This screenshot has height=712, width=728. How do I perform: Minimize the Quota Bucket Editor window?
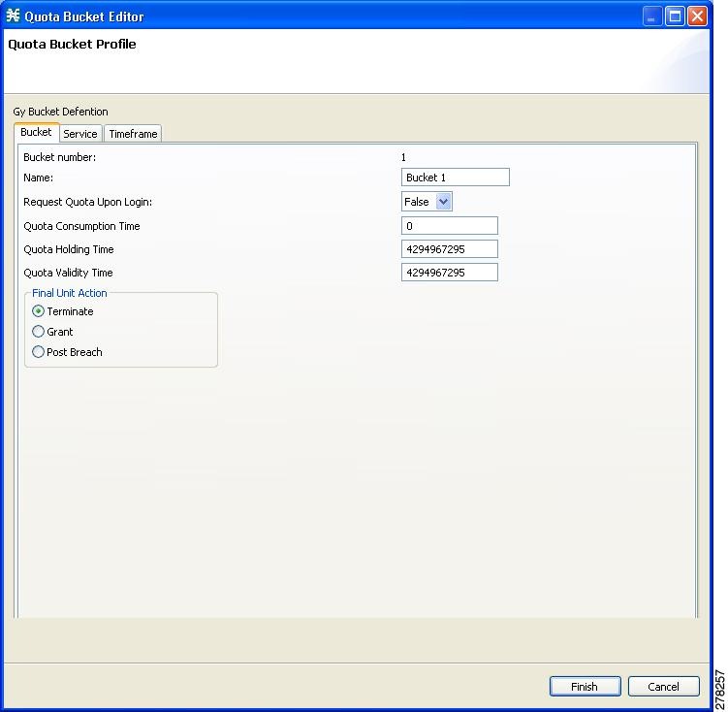tap(651, 16)
